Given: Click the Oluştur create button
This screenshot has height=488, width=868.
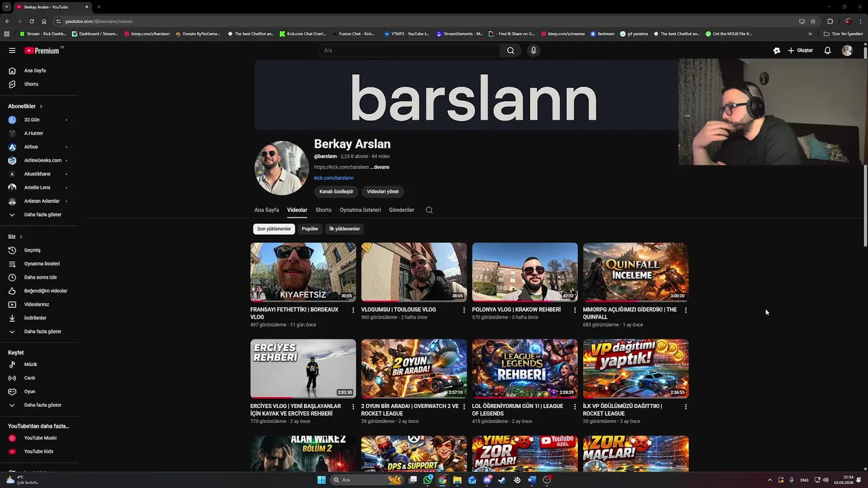Looking at the screenshot, I should click(800, 50).
